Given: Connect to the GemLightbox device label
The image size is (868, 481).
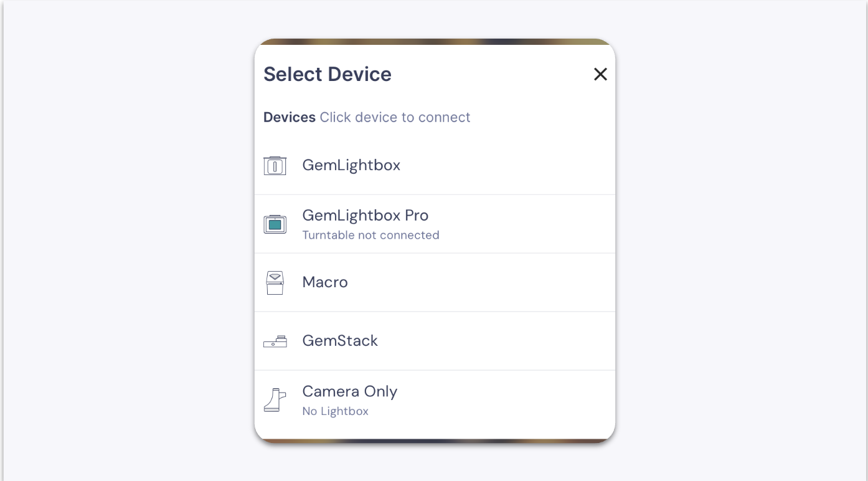Looking at the screenshot, I should (351, 165).
